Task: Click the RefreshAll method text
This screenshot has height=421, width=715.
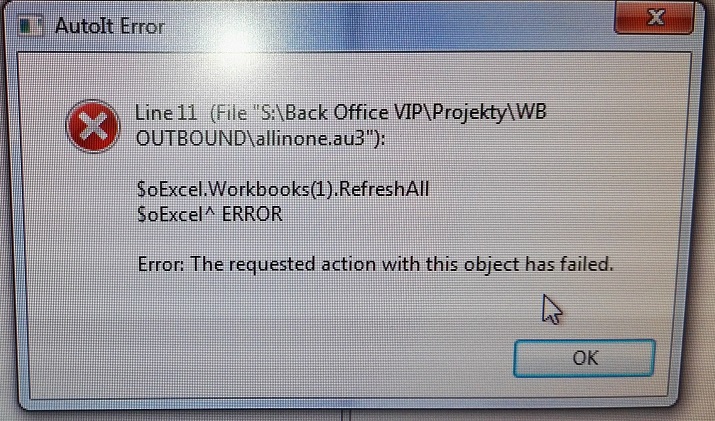Action: pos(384,189)
